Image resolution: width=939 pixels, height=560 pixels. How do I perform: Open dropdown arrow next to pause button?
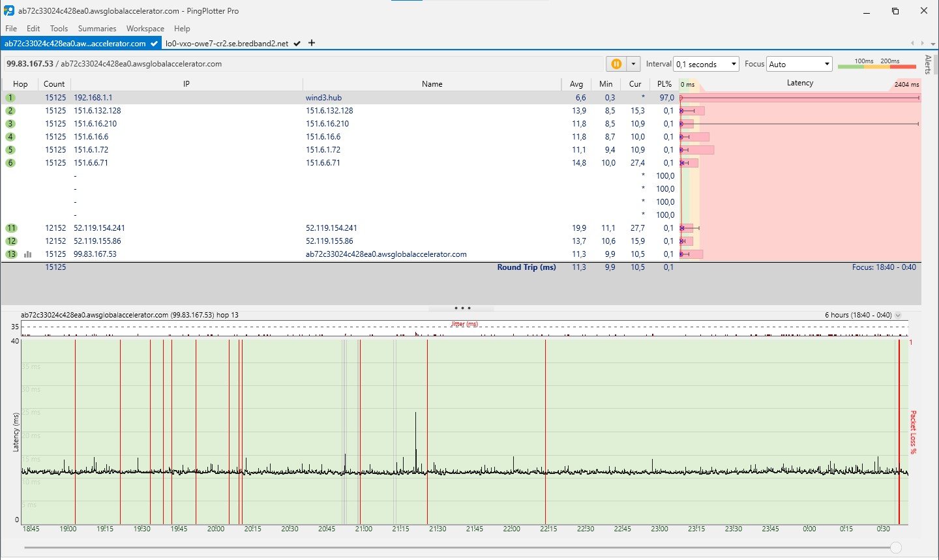tap(633, 64)
